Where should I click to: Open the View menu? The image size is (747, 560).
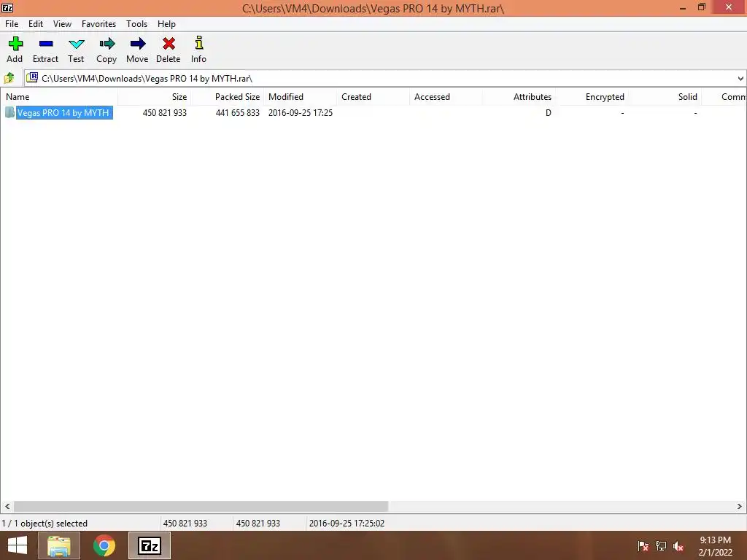(63, 24)
